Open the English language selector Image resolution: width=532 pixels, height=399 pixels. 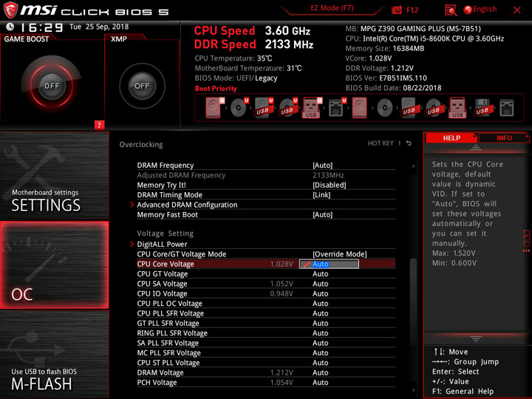coord(480,10)
